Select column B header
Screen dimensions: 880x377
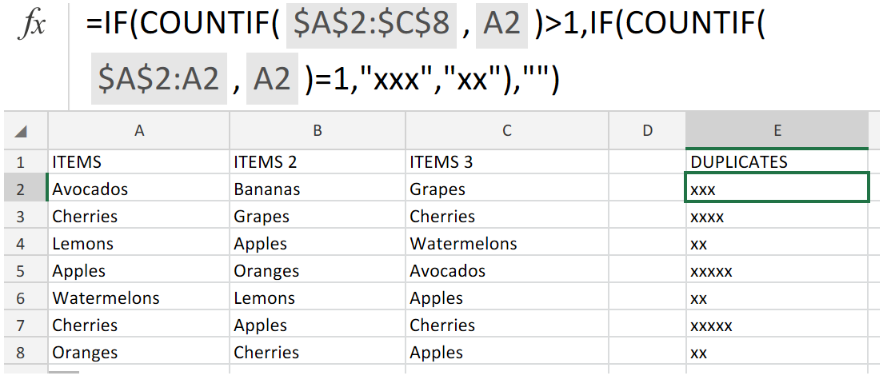pos(318,131)
